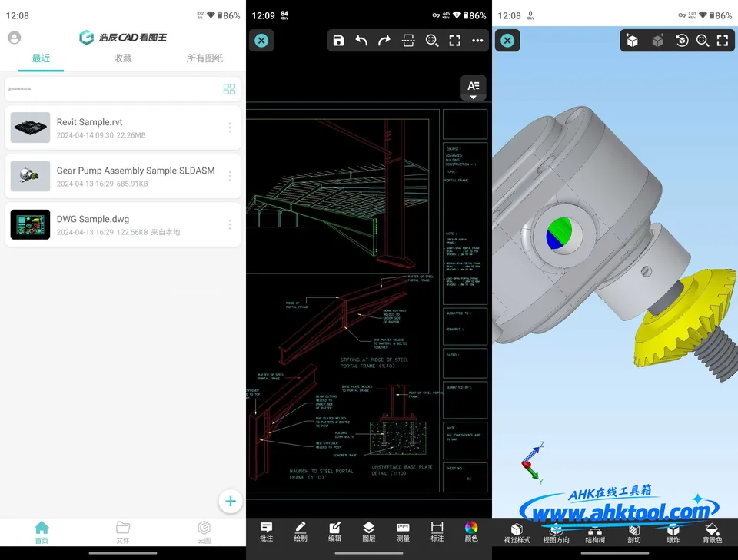Open 视觉样式 visual style options
This screenshot has height=560, width=738.
tap(517, 534)
